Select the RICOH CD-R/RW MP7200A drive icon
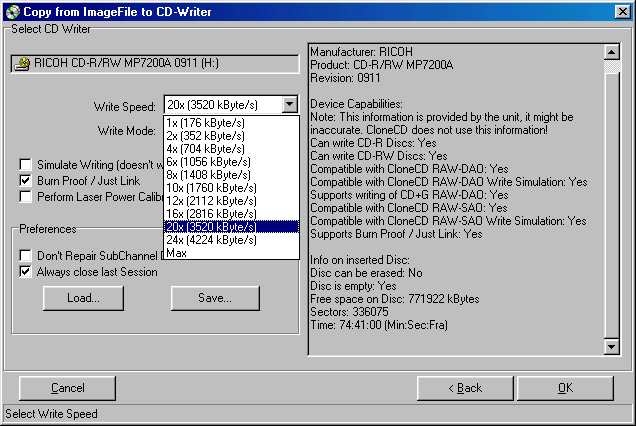 point(22,64)
